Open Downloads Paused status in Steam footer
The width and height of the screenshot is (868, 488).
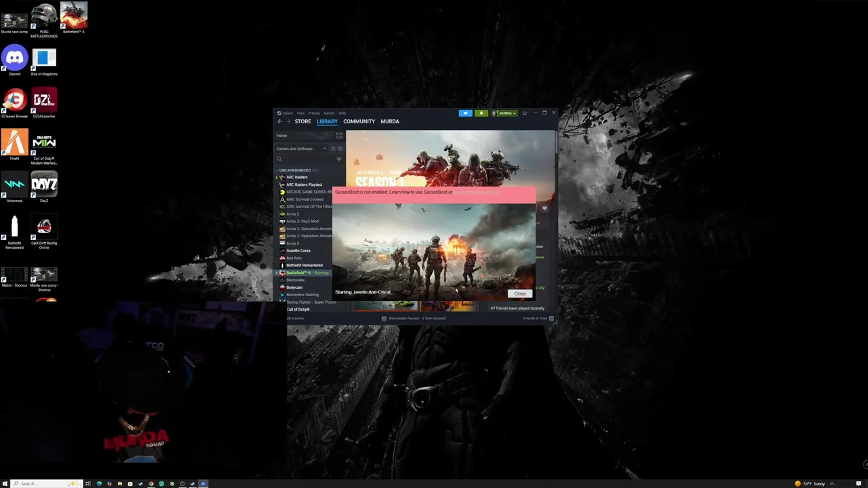pos(414,318)
